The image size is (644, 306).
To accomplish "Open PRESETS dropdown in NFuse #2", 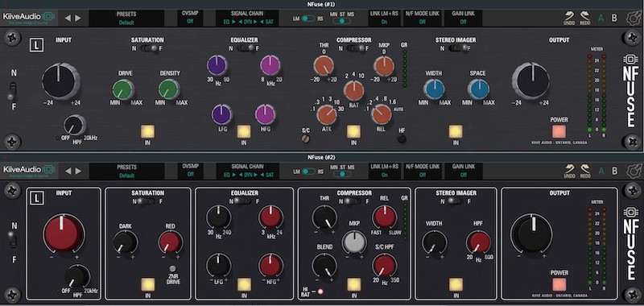I will [126, 171].
